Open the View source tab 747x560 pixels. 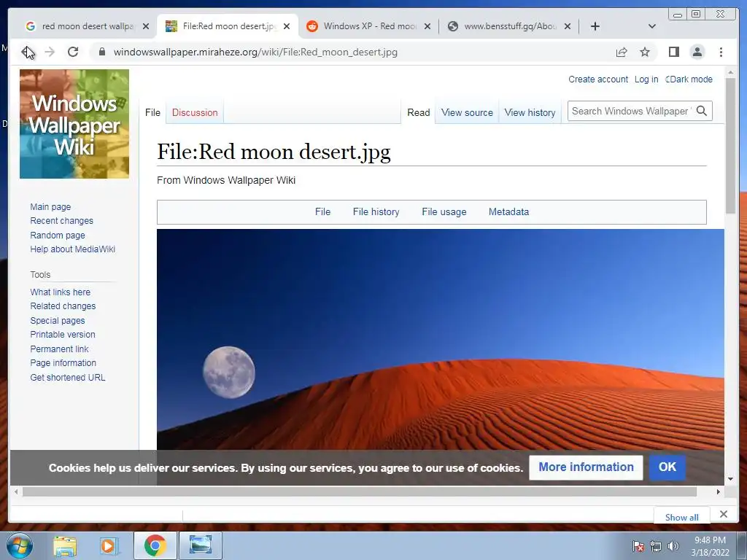pyautogui.click(x=467, y=112)
